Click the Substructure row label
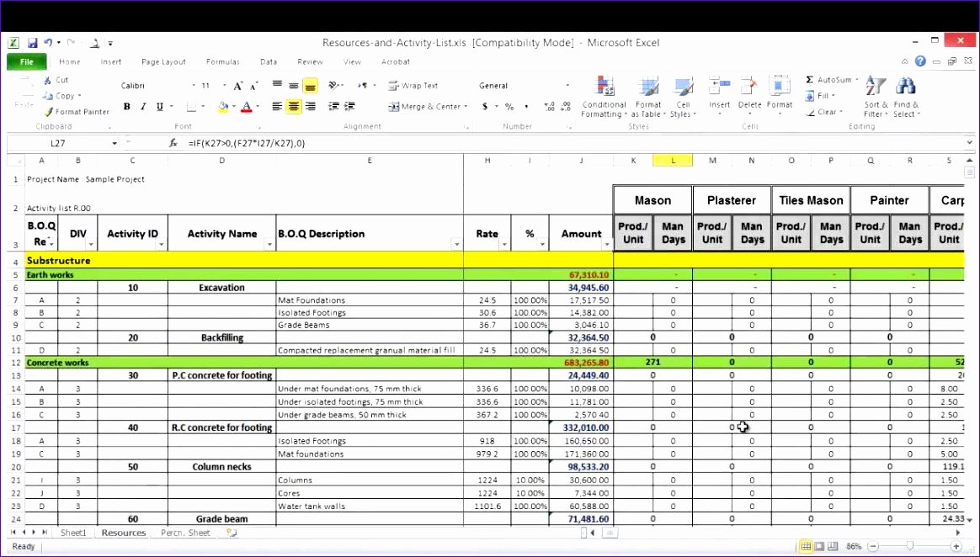This screenshot has width=980, height=557. 58,260
